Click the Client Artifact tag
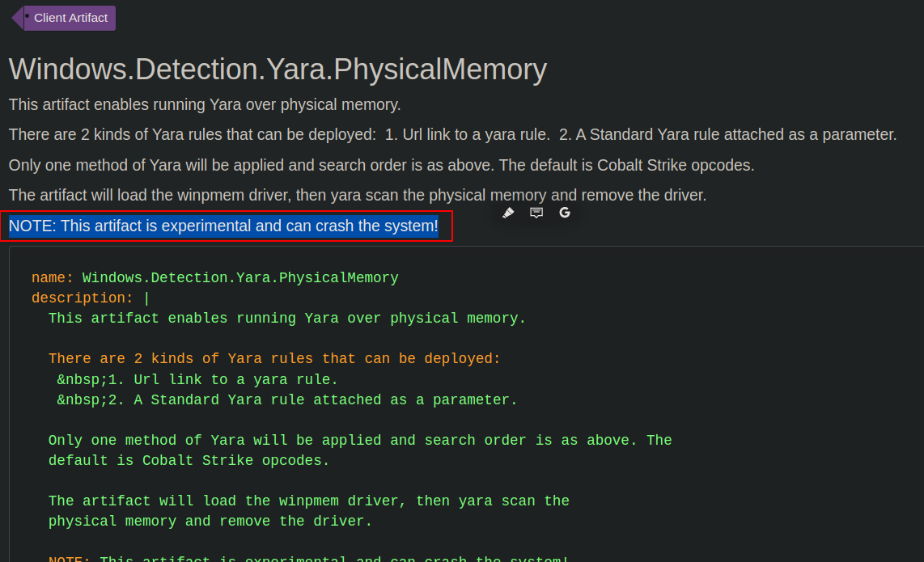Image resolution: width=924 pixels, height=562 pixels. pyautogui.click(x=70, y=18)
